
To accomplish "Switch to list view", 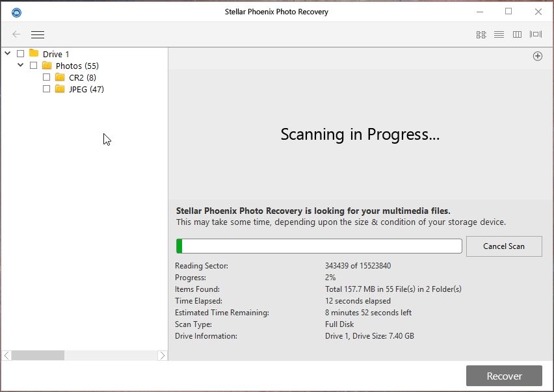I will click(x=499, y=34).
